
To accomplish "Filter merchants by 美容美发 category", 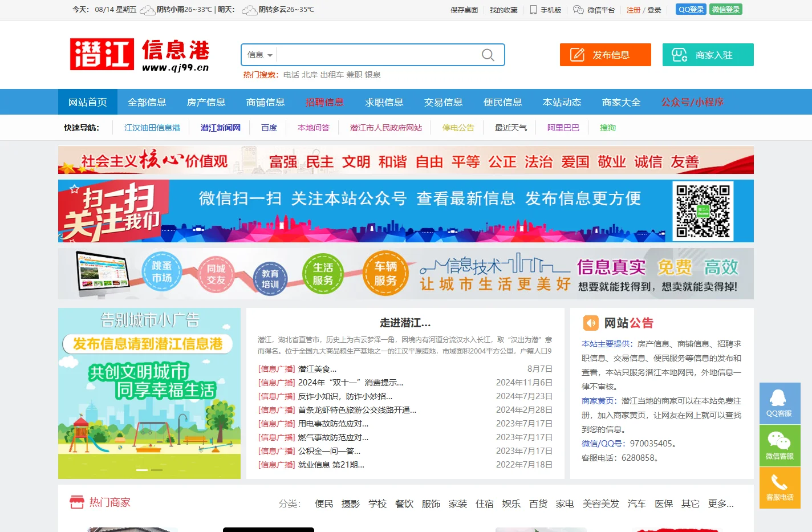I will [x=601, y=503].
